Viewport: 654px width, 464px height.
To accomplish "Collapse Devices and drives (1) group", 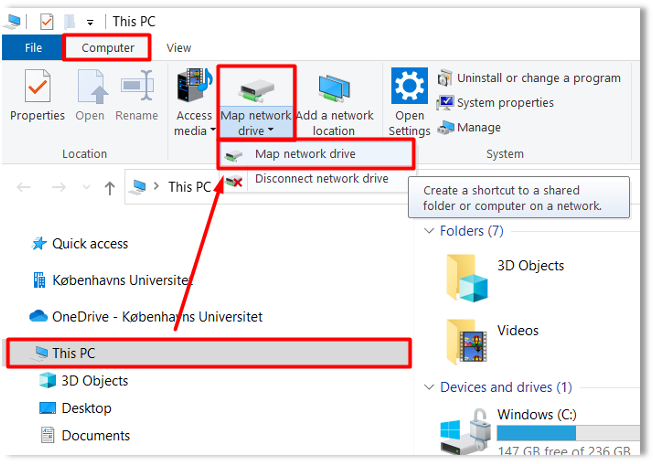I will [429, 387].
